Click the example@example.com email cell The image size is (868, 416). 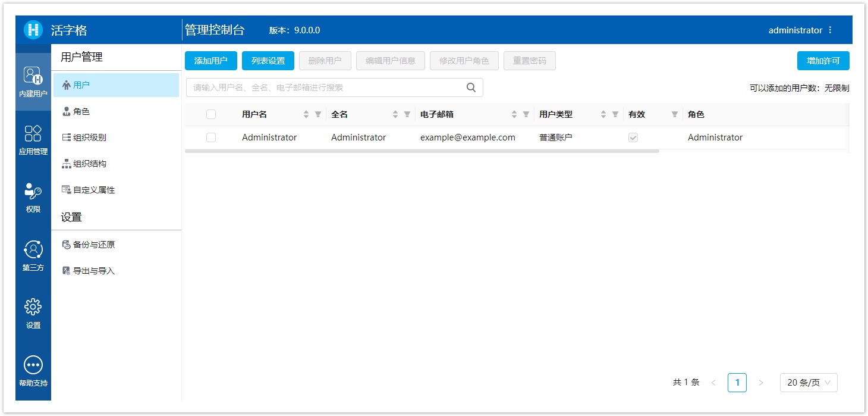(x=468, y=137)
